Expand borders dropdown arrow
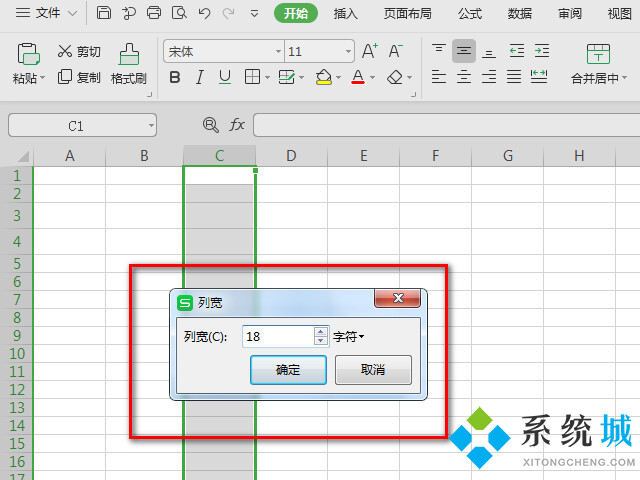640x480 pixels. coord(267,77)
